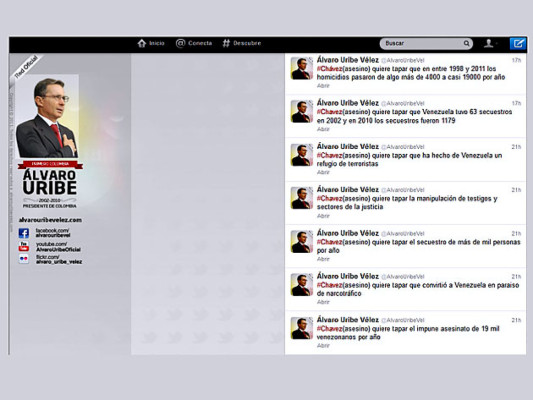Click avatar thumbnail of secuestros tweet
Image resolution: width=533 pixels, height=400 pixels.
click(x=302, y=111)
